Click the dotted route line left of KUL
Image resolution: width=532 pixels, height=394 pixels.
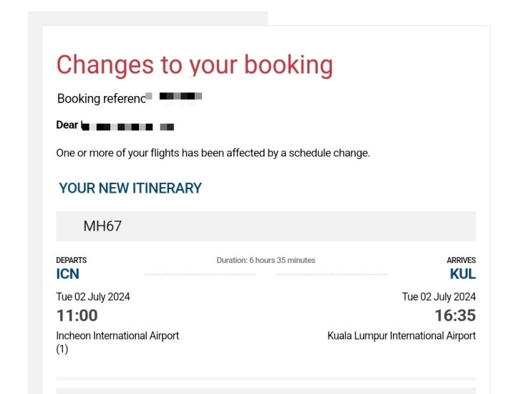tap(332, 274)
